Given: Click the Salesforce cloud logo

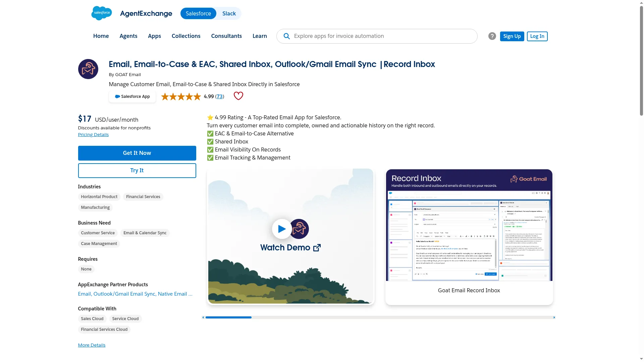Looking at the screenshot, I should click(x=102, y=13).
